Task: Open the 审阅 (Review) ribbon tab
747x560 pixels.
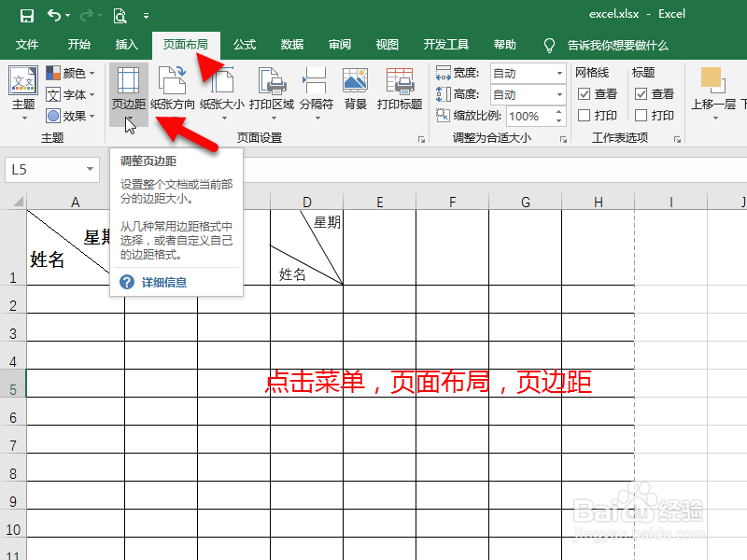Action: pos(340,44)
